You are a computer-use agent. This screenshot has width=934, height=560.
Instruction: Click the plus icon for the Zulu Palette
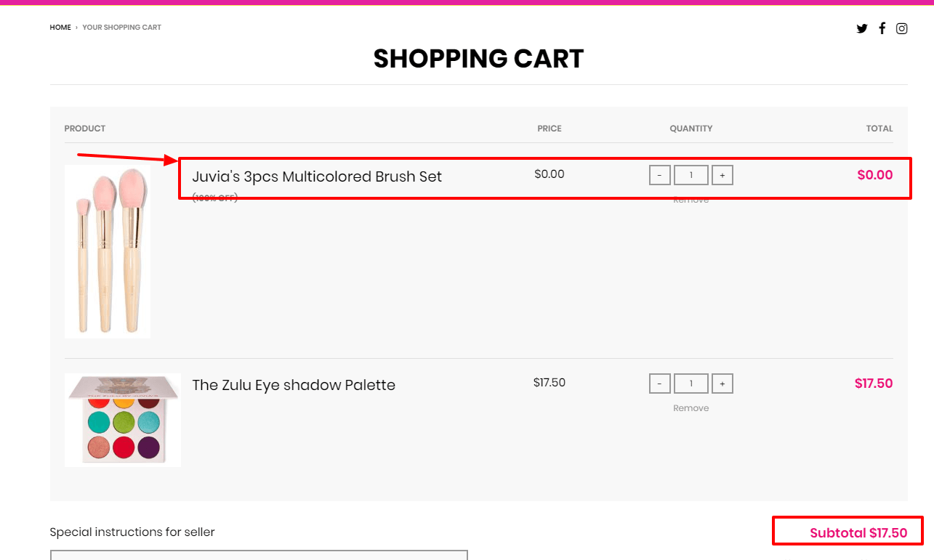722,383
